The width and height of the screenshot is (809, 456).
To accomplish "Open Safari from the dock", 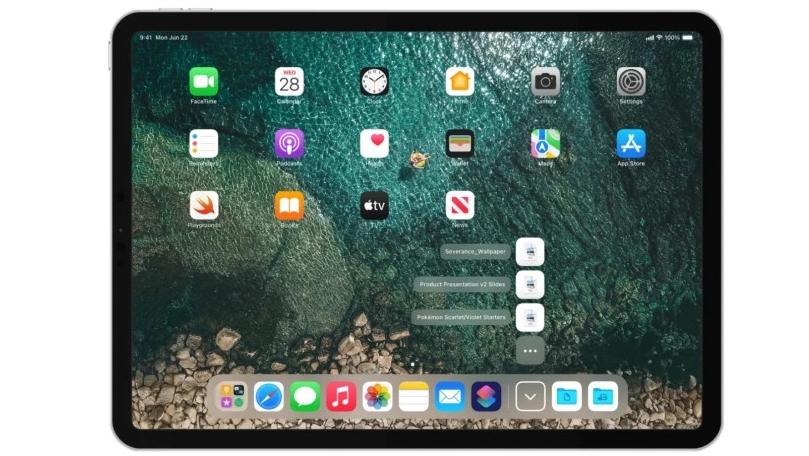I will pyautogui.click(x=268, y=396).
